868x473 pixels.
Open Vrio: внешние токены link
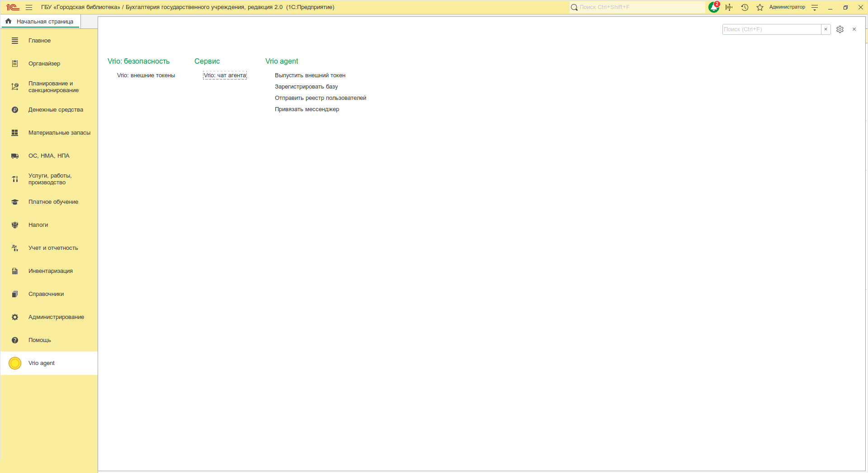146,75
